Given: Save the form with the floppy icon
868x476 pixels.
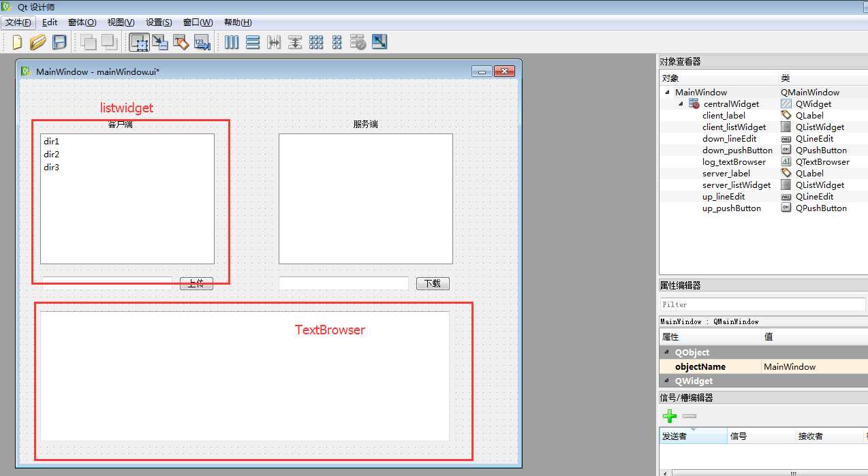Looking at the screenshot, I should [59, 42].
